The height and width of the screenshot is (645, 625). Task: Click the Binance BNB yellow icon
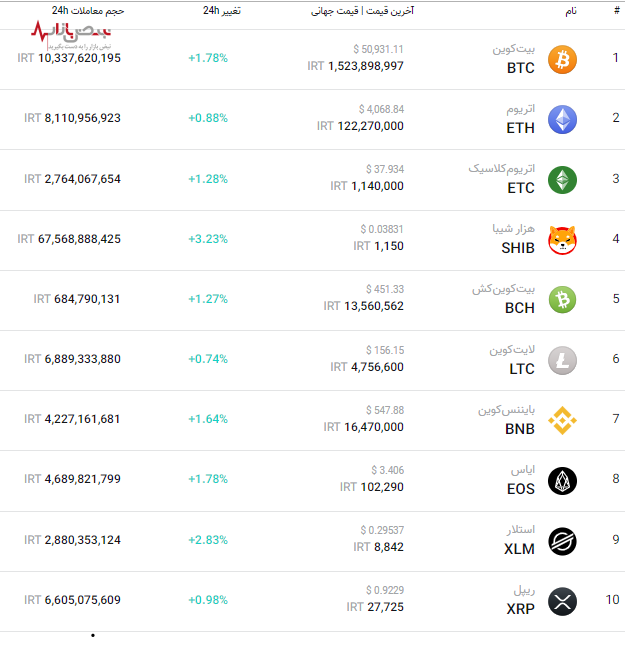562,420
